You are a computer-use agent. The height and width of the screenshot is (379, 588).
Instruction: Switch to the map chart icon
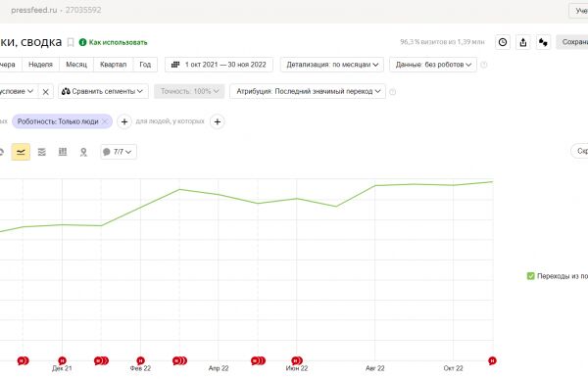[83, 152]
